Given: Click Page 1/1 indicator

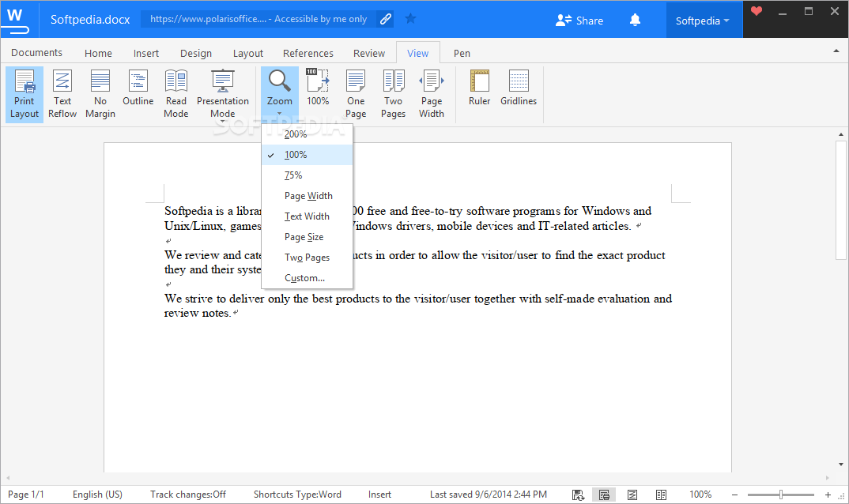Looking at the screenshot, I should click(25, 495).
